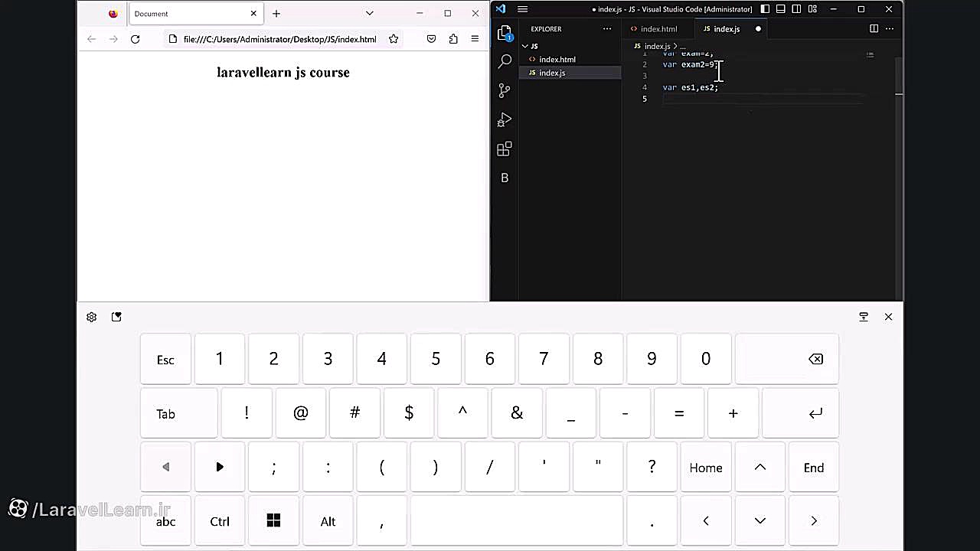This screenshot has width=980, height=551.
Task: Open the Search view in VS Code
Action: [x=505, y=61]
